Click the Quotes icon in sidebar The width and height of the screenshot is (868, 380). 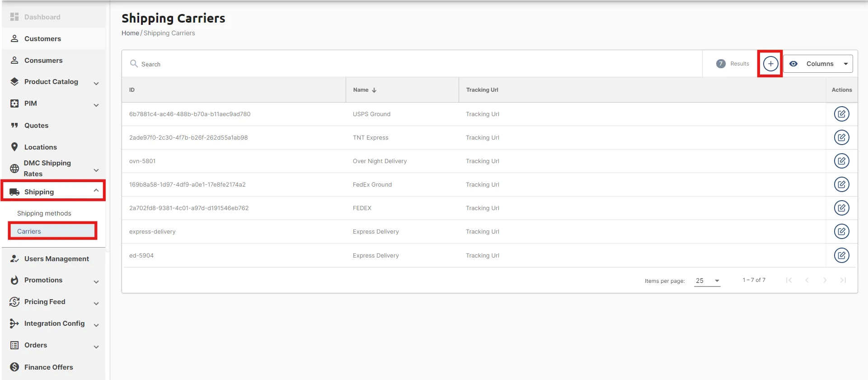14,125
